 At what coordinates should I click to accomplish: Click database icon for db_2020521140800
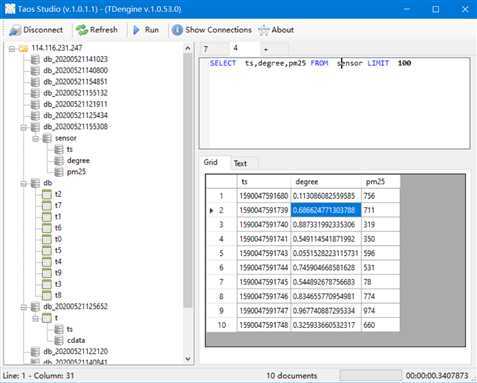35,71
